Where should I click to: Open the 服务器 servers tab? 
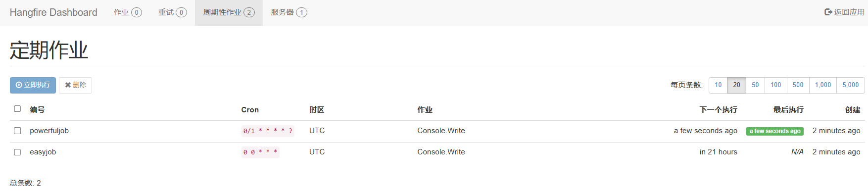click(x=289, y=12)
